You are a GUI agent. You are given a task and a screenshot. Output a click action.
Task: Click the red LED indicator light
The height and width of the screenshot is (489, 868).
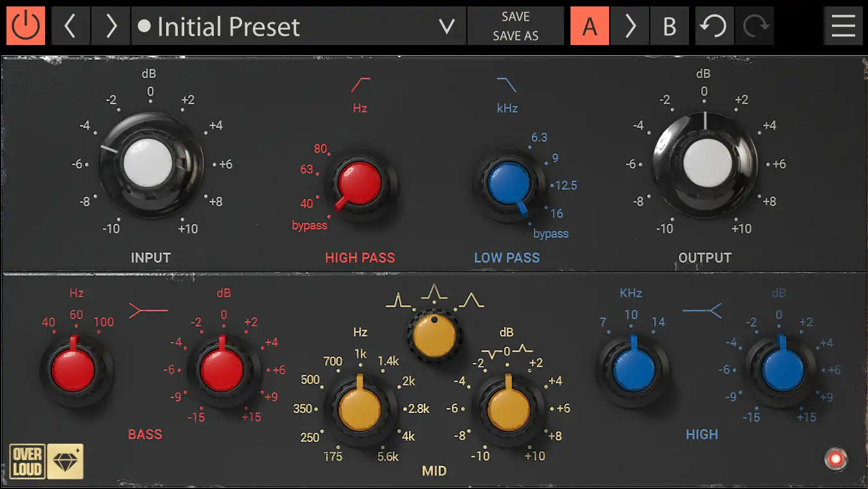tap(837, 459)
